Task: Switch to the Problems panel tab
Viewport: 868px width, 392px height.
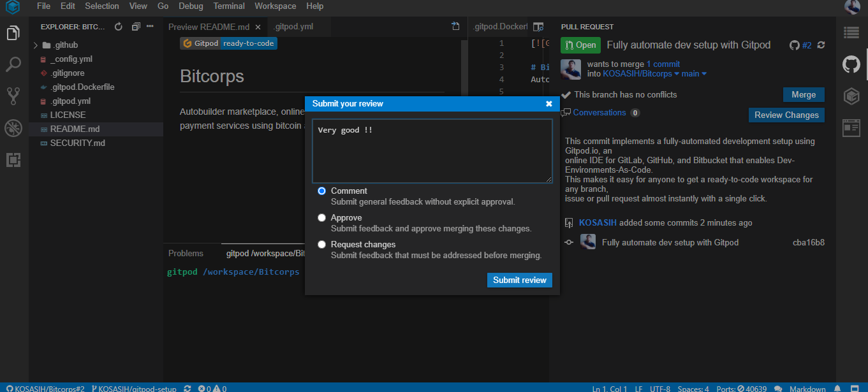Action: pyautogui.click(x=186, y=253)
